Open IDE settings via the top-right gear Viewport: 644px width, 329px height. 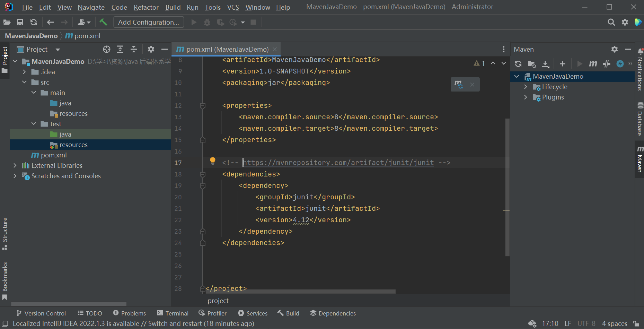(x=625, y=22)
